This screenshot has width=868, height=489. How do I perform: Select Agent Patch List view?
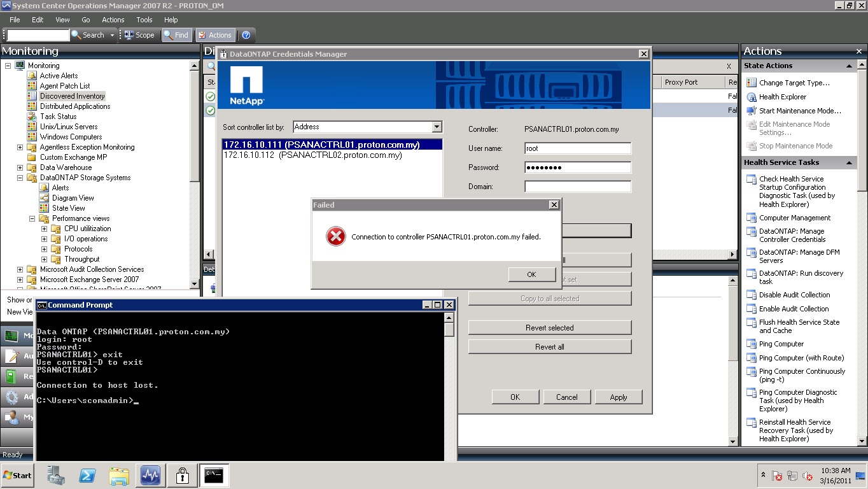pyautogui.click(x=65, y=86)
